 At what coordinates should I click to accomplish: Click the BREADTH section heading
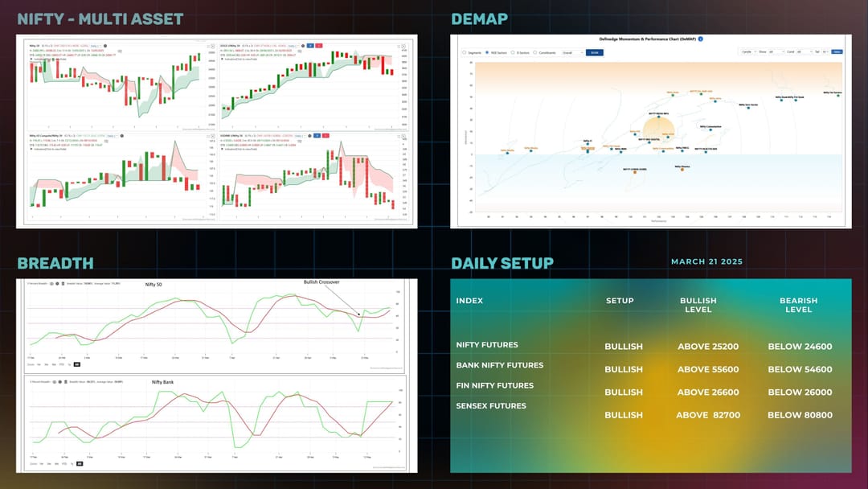pos(55,263)
